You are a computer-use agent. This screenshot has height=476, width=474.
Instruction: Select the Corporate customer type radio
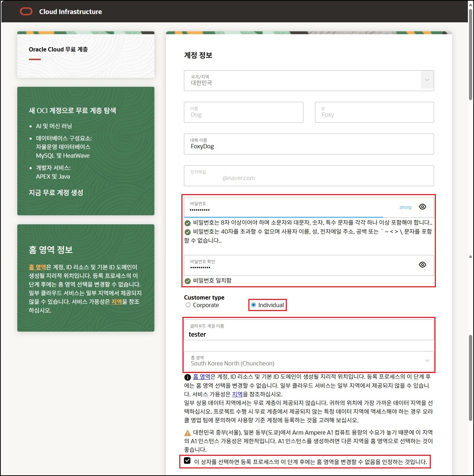click(188, 305)
